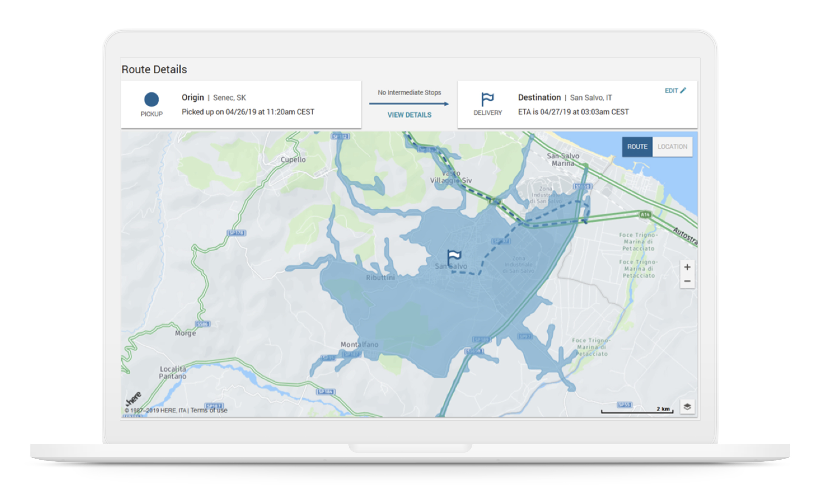
Task: Click the A14 highway shield on the map
Action: click(645, 214)
